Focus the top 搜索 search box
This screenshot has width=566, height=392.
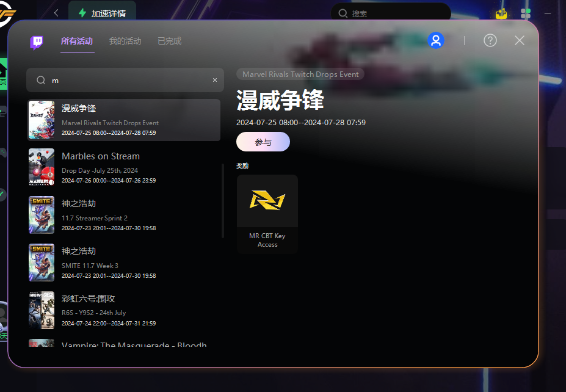point(391,13)
